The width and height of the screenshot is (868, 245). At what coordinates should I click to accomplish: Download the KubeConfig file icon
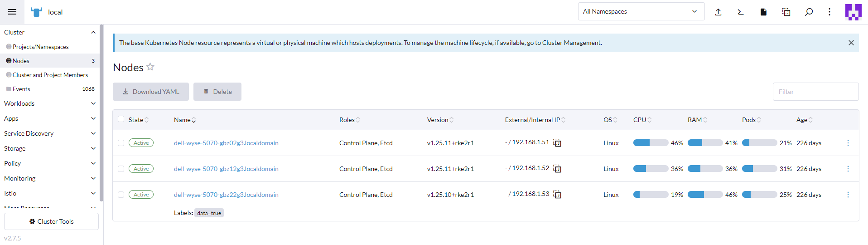tap(763, 12)
